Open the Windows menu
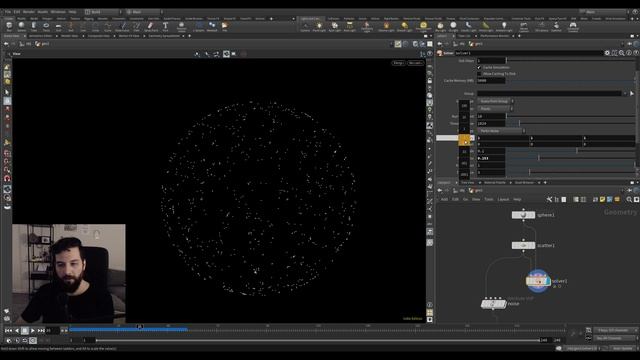This screenshot has height=360, width=640. click(x=58, y=12)
